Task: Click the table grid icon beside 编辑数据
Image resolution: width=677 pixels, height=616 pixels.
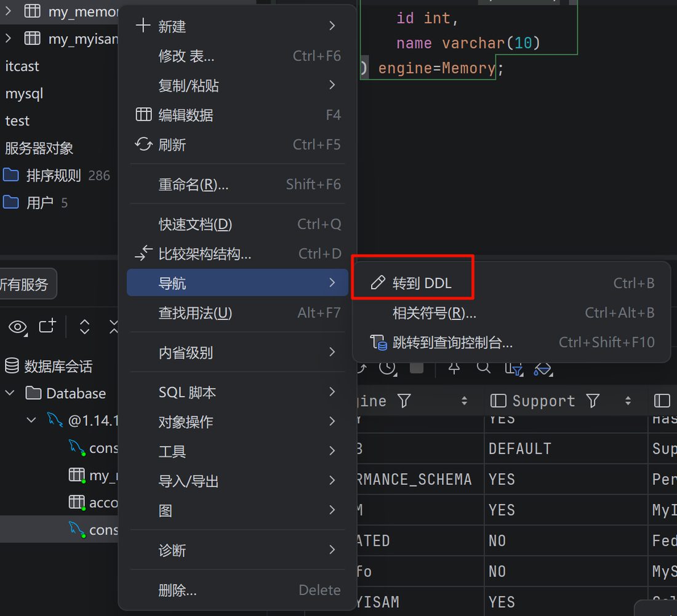Action: point(144,115)
